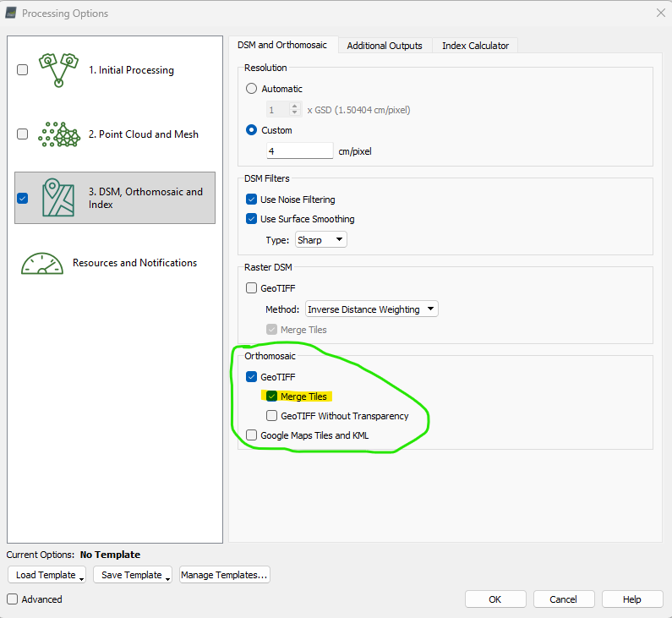
Task: Click the Manage Templates button
Action: (224, 575)
